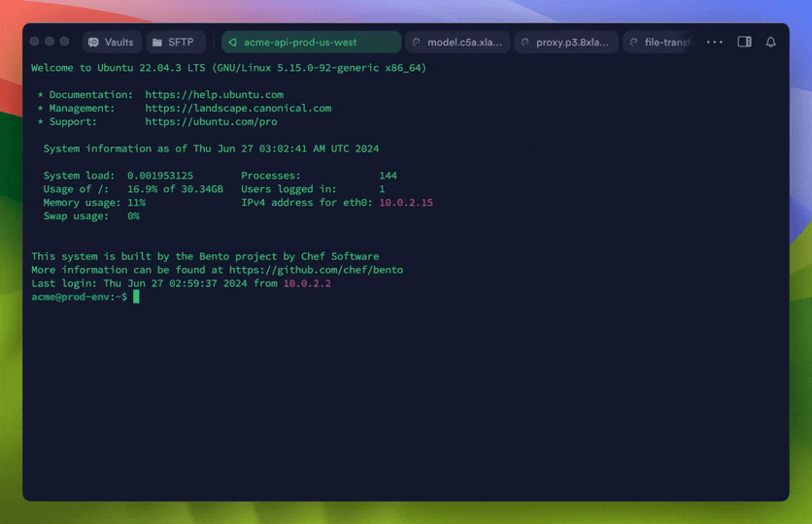Image resolution: width=812 pixels, height=524 pixels.
Task: Click the minimize window button
Action: pyautogui.click(x=50, y=42)
